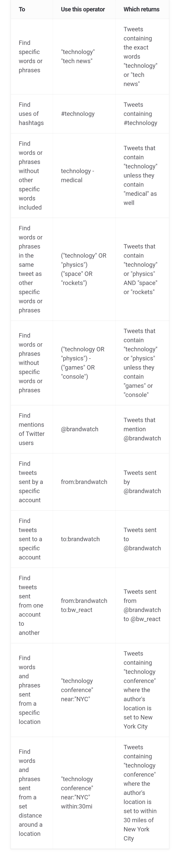Screen dimensions: 177x868
Task: Click "Find tweets sent by a specific account"
Action: (x=31, y=482)
